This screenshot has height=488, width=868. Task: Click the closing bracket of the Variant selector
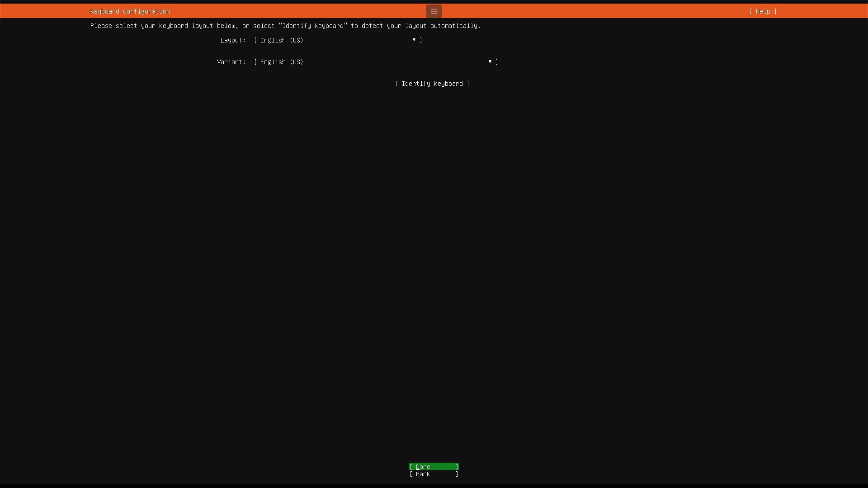[497, 62]
